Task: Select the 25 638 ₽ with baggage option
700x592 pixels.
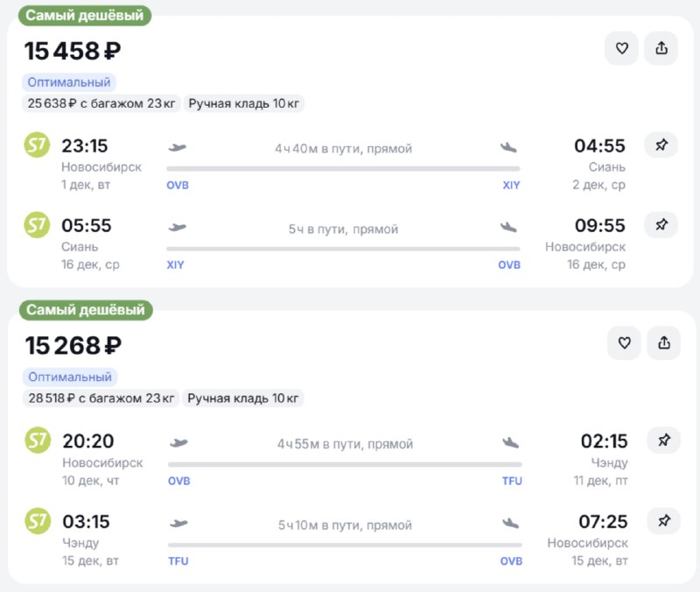Action: pos(101,103)
